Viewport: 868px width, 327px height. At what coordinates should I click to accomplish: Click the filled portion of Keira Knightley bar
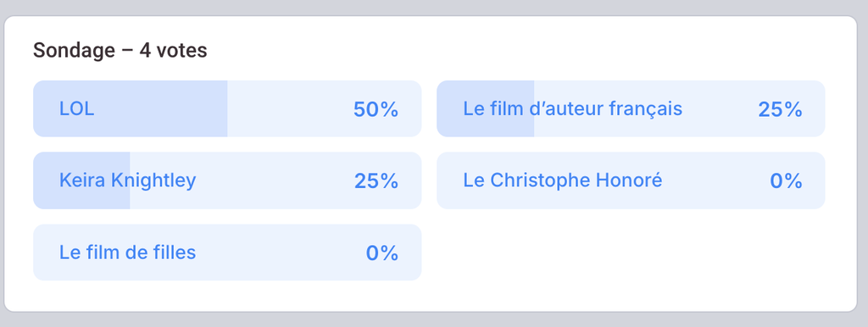click(81, 180)
